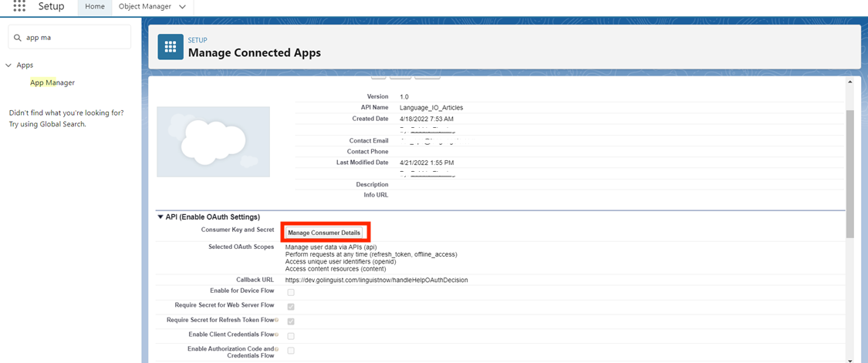Image resolution: width=868 pixels, height=363 pixels.
Task: Click the API Name value Language_IO_Articles
Action: pos(431,107)
